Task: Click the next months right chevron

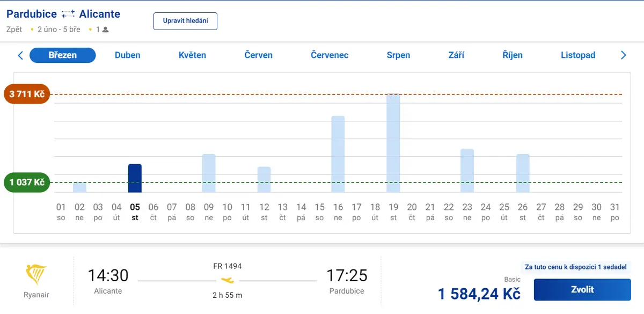Action: pyautogui.click(x=624, y=55)
